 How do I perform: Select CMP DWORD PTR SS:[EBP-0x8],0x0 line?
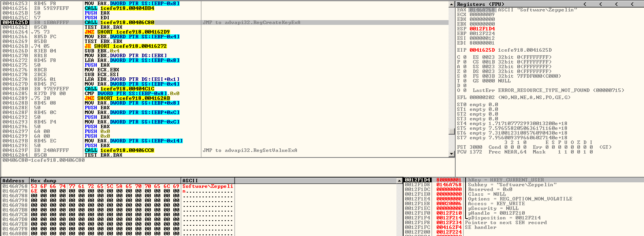click(x=132, y=94)
